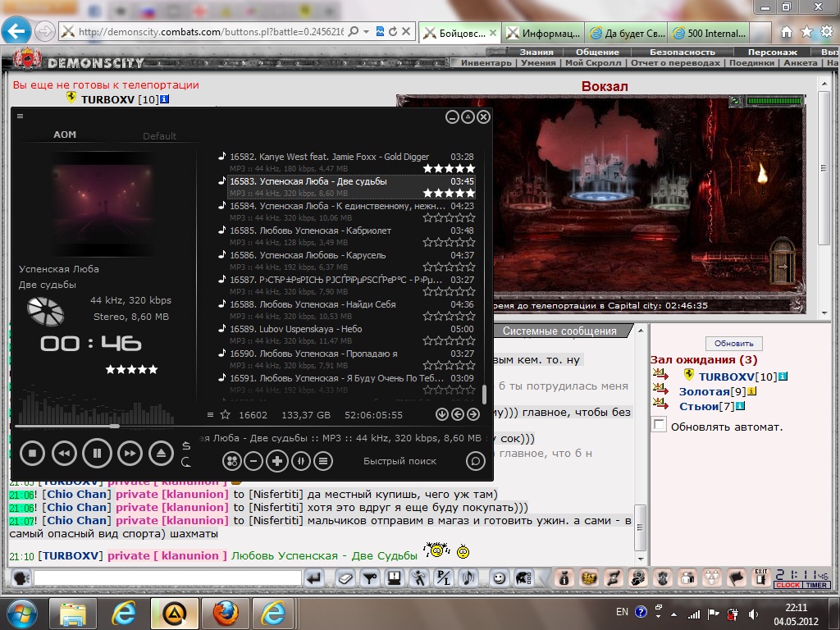Select track 16590 Пропадаю я
The height and width of the screenshot is (630, 840).
click(351, 359)
